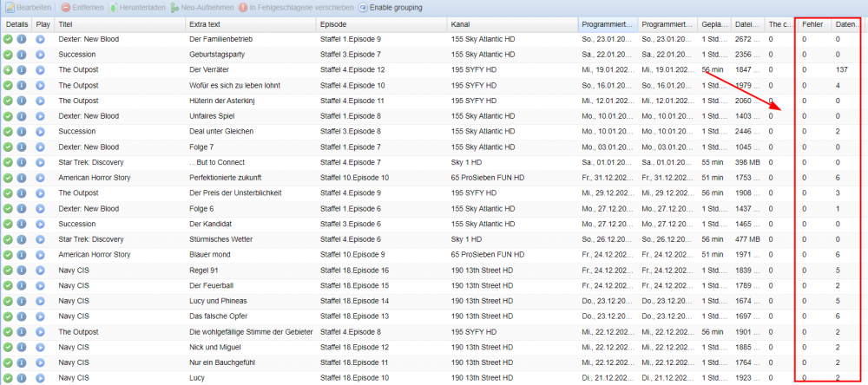Sort by the Extra text column header
The image size is (868, 385).
(x=251, y=24)
